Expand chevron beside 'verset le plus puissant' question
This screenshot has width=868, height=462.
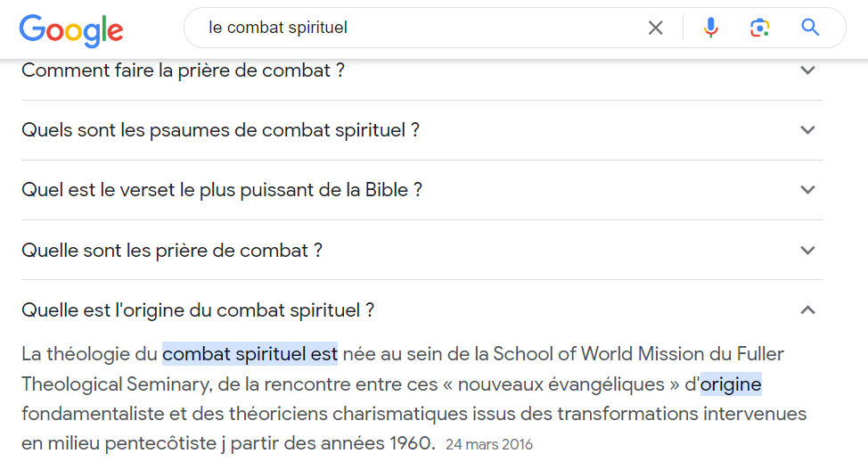(x=807, y=190)
